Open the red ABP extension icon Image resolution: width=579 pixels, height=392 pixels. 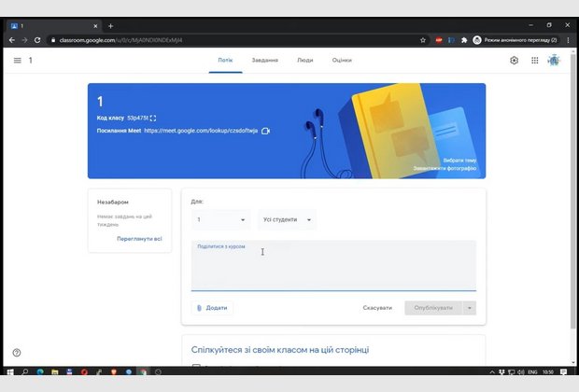pos(439,40)
